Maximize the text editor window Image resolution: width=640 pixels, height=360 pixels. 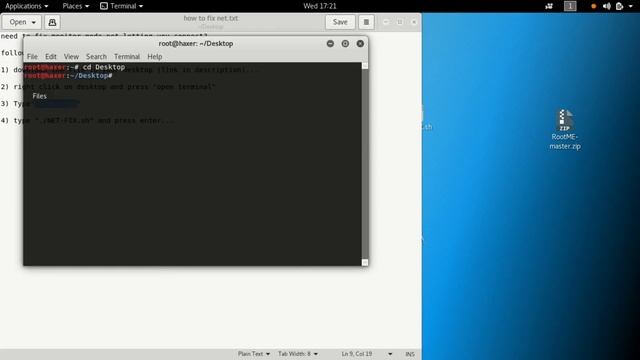click(400, 22)
